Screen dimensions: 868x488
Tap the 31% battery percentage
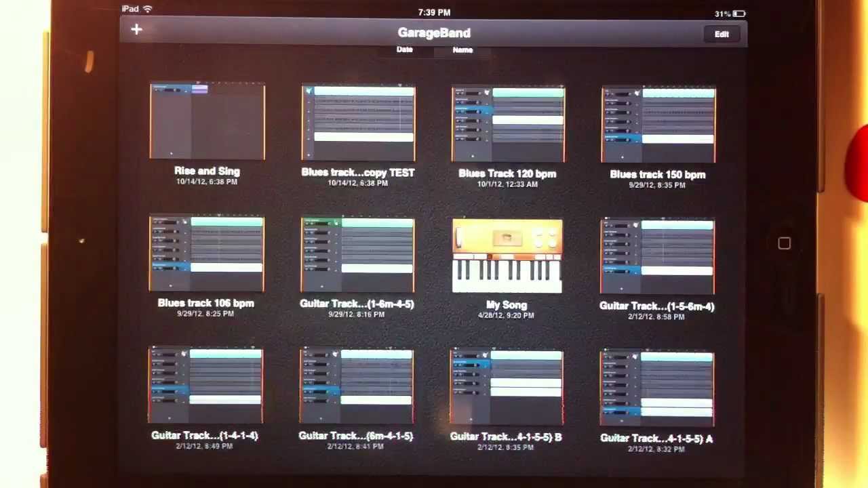point(722,14)
